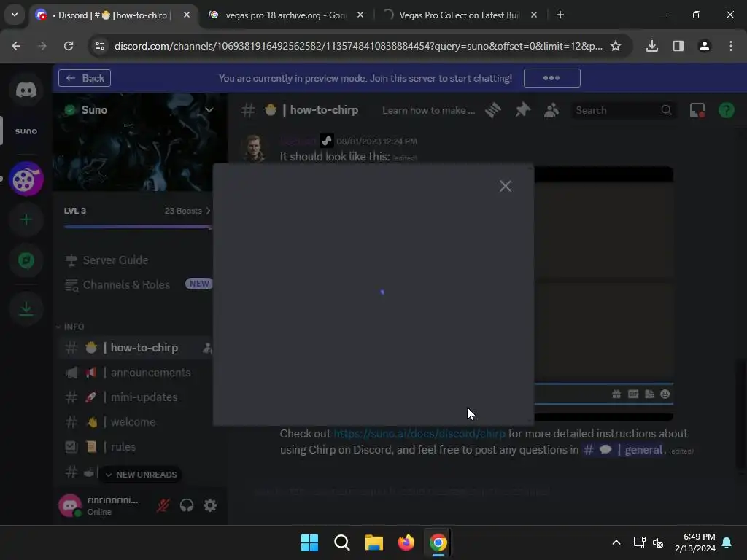Image resolution: width=747 pixels, height=560 pixels.
Task: Close the Vegas Pro Collection tab
Action: (x=533, y=15)
